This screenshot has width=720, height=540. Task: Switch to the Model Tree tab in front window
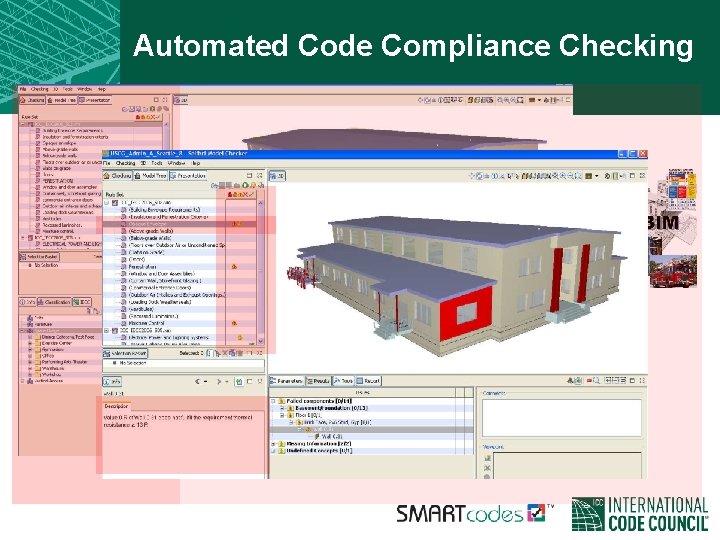coord(150,176)
